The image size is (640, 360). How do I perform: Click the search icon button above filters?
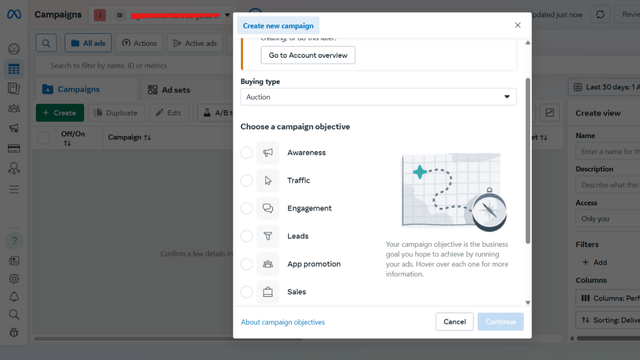pos(46,43)
